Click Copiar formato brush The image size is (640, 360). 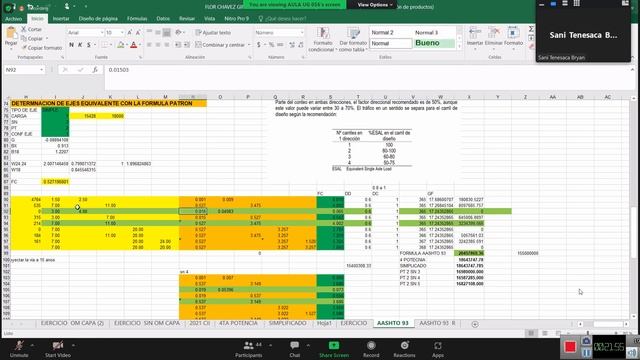[x=42, y=48]
